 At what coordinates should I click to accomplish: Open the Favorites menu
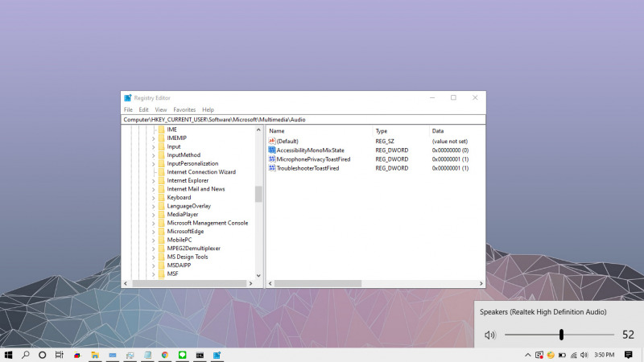(184, 109)
